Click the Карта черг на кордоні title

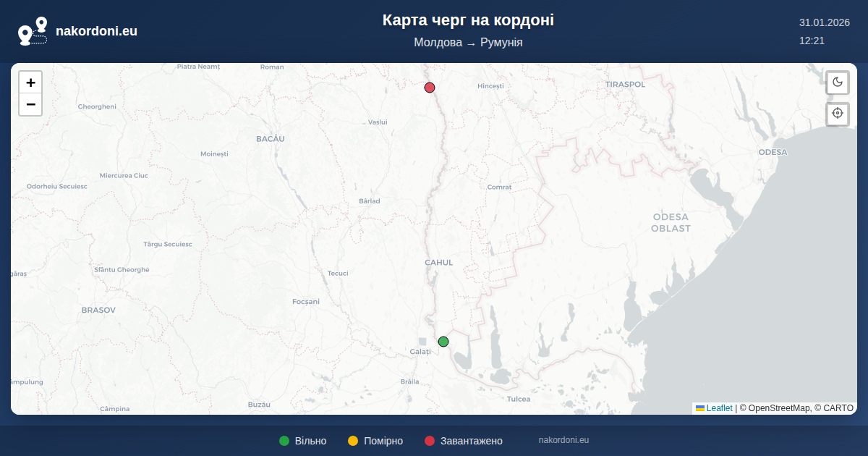pyautogui.click(x=468, y=20)
